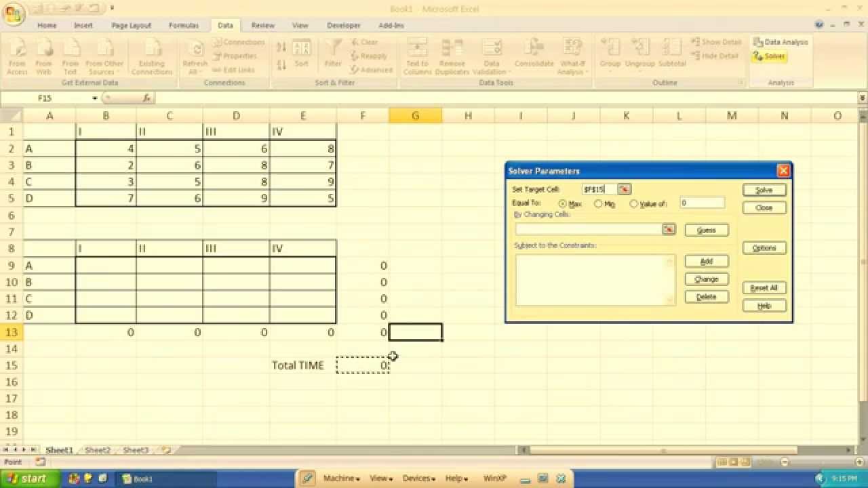Open the Group dropdown
Image resolution: width=868 pixels, height=488 pixels.
tap(610, 54)
